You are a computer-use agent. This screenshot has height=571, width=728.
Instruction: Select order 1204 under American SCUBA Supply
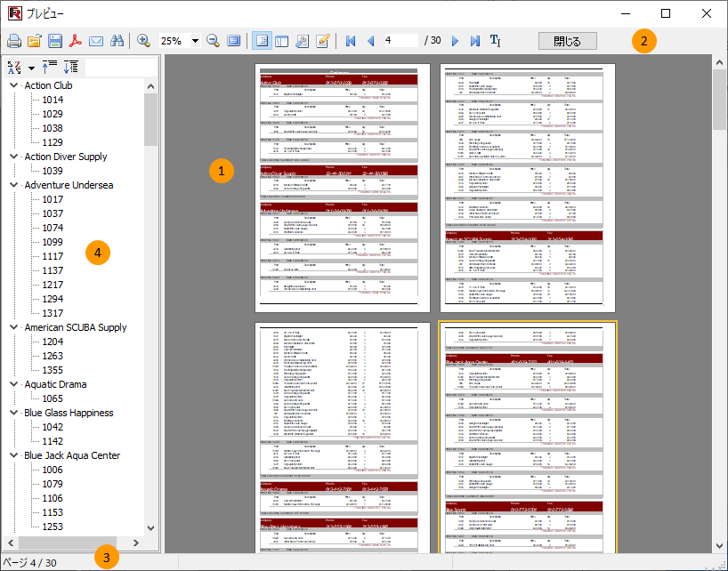53,342
